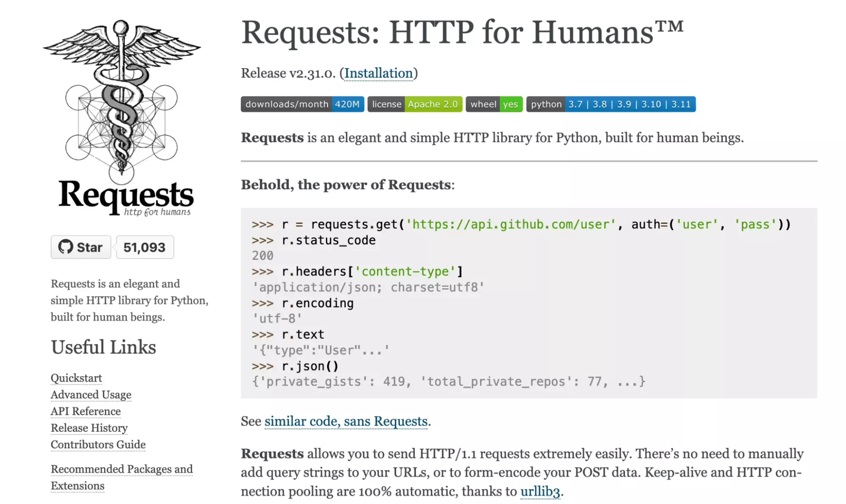Click the Apache 2.0 license badge
The width and height of the screenshot is (846, 504).
pos(414,104)
